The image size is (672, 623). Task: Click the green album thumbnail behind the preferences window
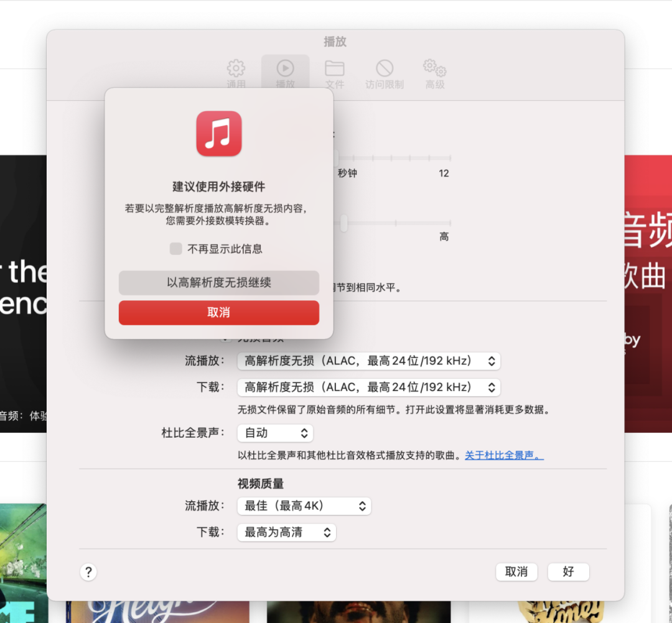pyautogui.click(x=23, y=563)
